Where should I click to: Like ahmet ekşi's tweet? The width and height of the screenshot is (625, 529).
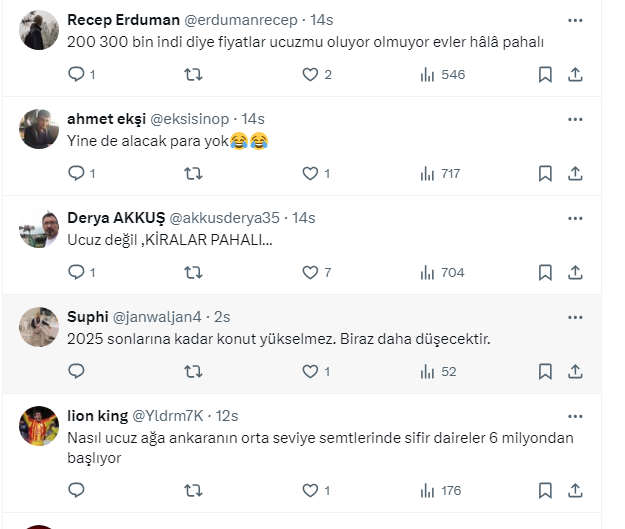point(310,173)
